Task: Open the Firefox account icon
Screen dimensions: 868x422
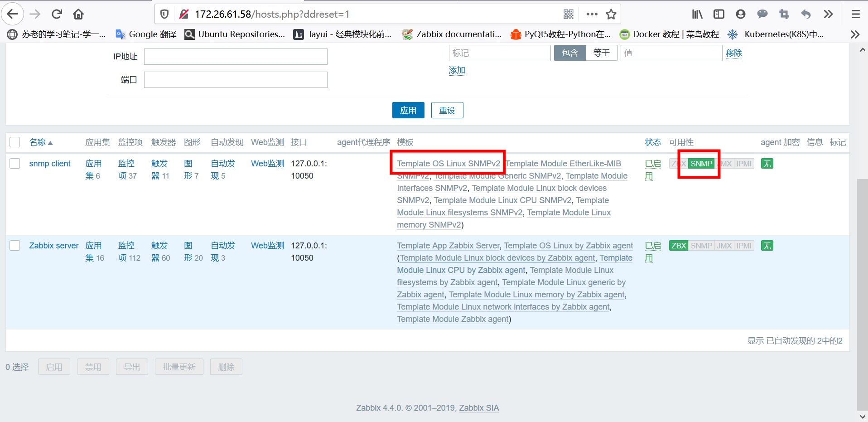Action: click(x=741, y=14)
